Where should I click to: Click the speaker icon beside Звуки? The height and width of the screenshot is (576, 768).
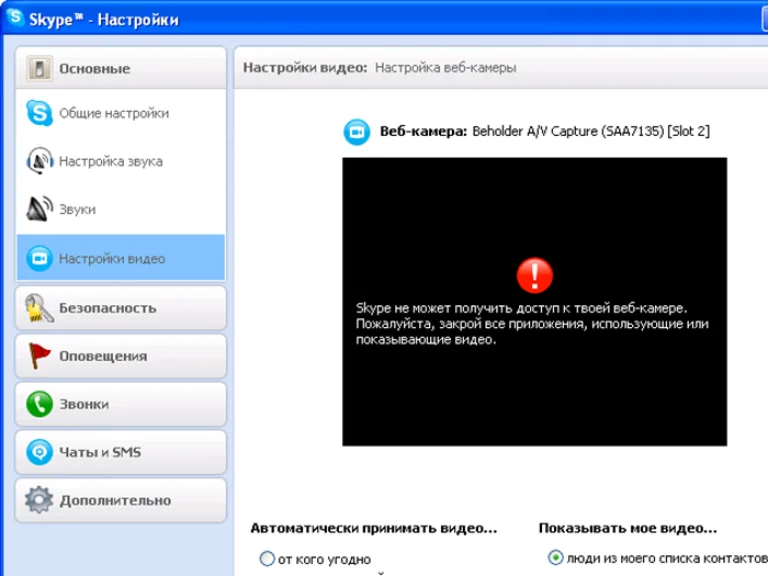tap(39, 209)
